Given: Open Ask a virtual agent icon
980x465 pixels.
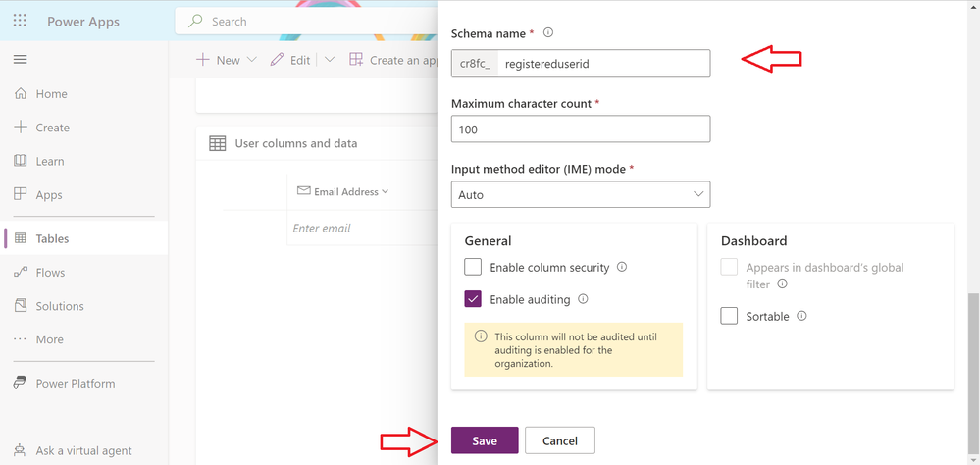Looking at the screenshot, I should (20, 450).
